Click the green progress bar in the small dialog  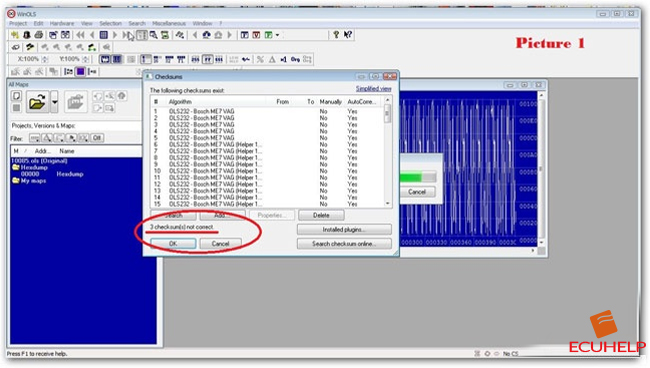click(x=418, y=177)
